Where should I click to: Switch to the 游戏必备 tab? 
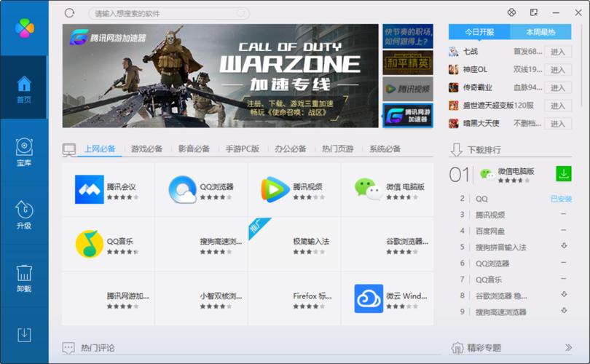click(x=146, y=149)
